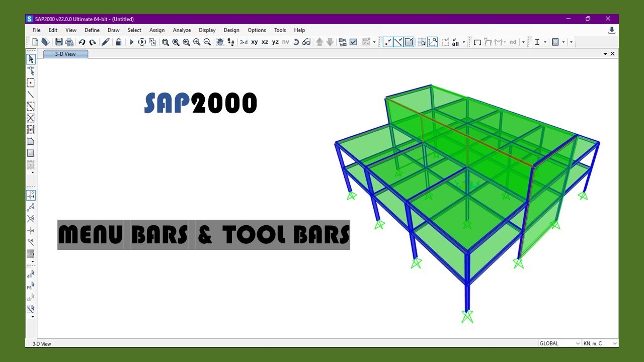Open the GLOBAL coordinate system dropdown
The image size is (644, 362).
click(559, 343)
